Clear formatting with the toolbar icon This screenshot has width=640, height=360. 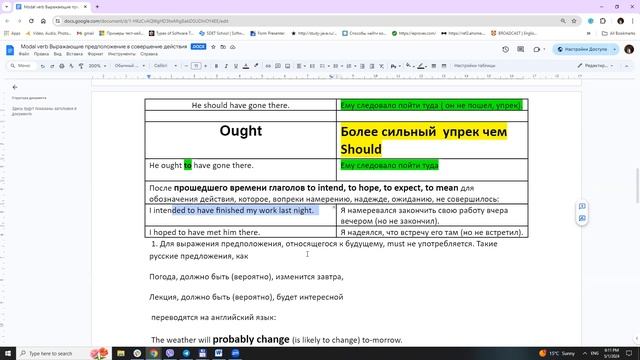(382, 66)
